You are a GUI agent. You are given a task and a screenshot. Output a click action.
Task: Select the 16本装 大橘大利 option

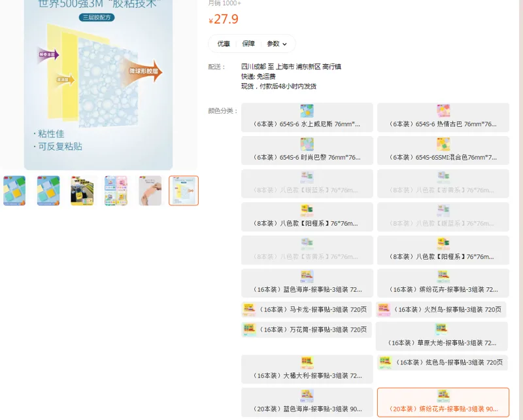click(307, 369)
